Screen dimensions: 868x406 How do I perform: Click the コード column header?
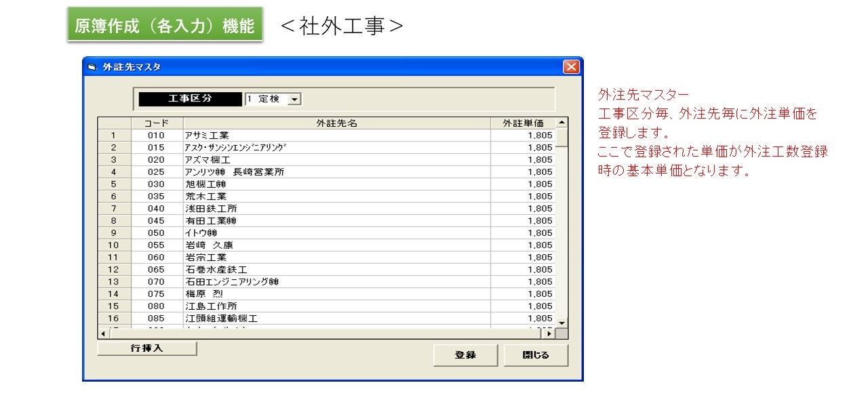click(x=157, y=123)
